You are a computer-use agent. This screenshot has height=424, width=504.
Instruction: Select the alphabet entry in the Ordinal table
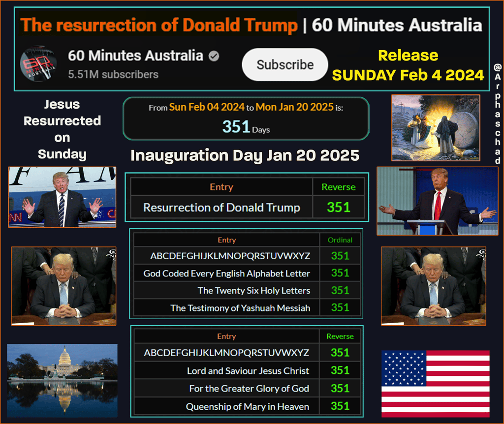point(226,256)
